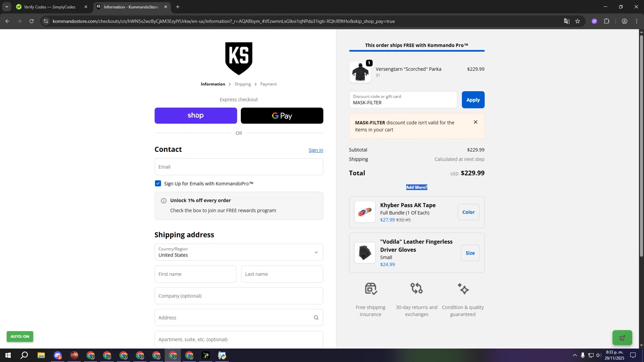This screenshot has width=644, height=362.
Task: Expand the Country/Region United States dropdown
Action: 239,252
